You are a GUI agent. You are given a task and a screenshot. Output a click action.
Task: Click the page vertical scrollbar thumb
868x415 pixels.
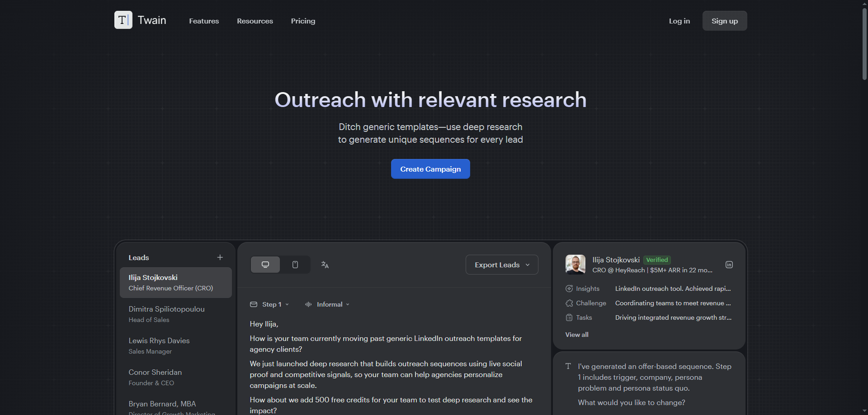(864, 44)
